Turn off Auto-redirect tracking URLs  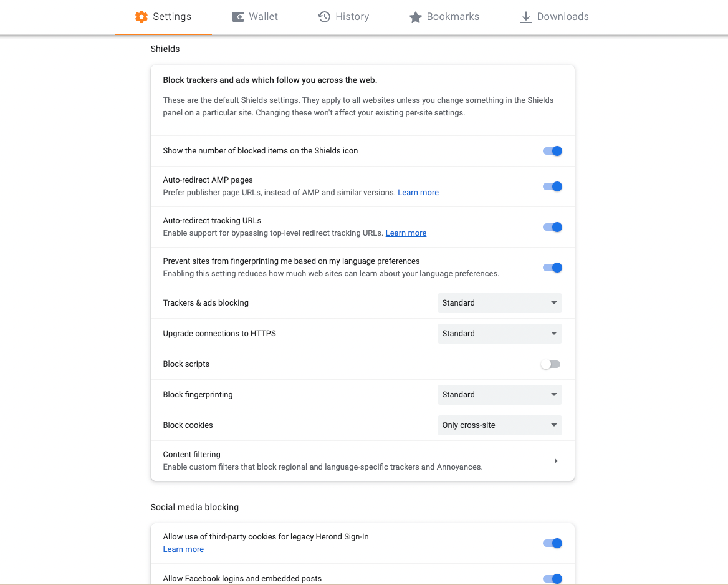(552, 227)
